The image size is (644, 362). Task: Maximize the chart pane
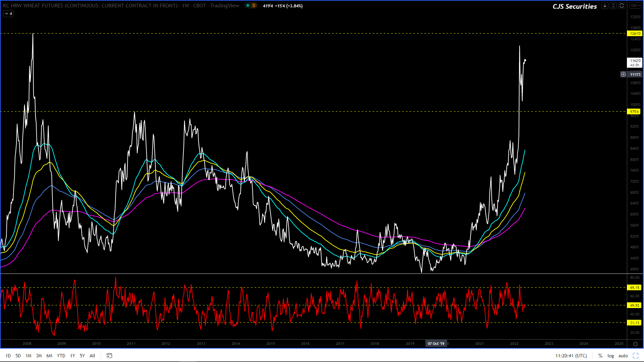click(622, 6)
